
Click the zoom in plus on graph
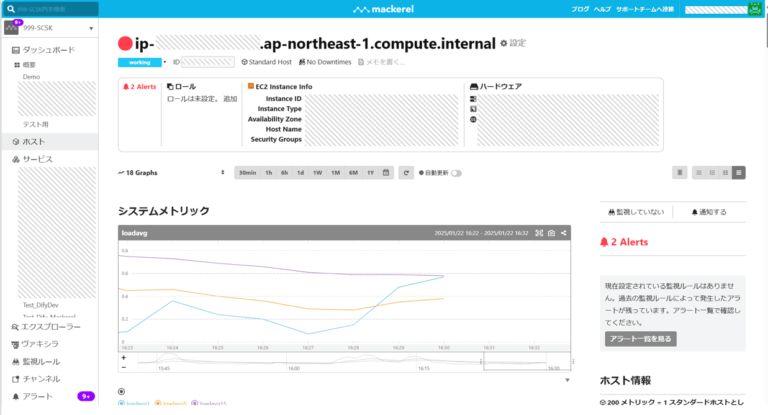pyautogui.click(x=124, y=357)
